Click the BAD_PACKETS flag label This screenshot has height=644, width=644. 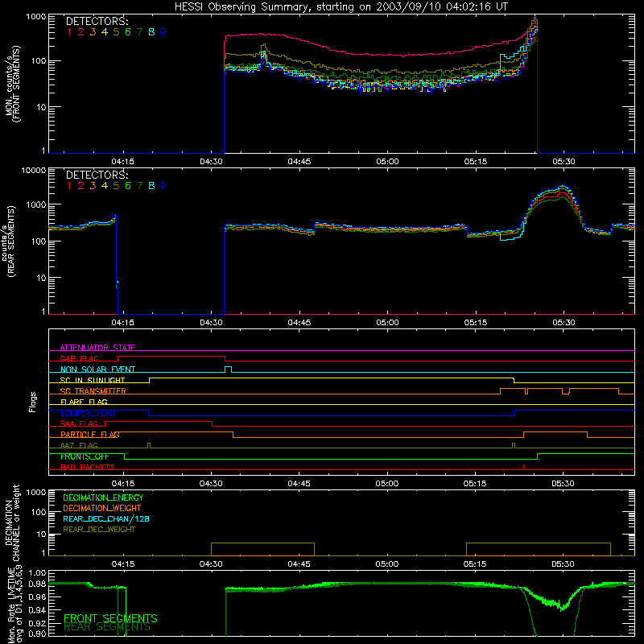[88, 467]
